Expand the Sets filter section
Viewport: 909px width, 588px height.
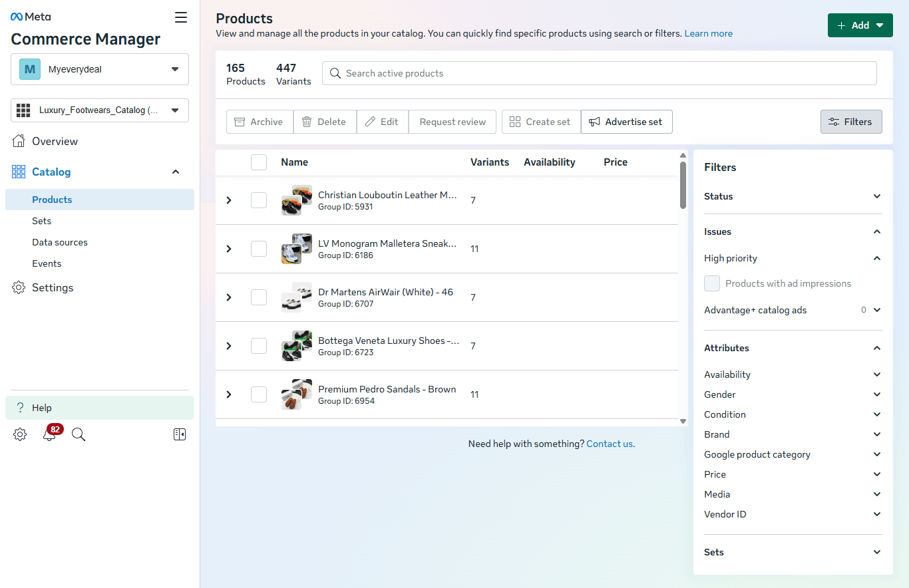[x=877, y=552]
